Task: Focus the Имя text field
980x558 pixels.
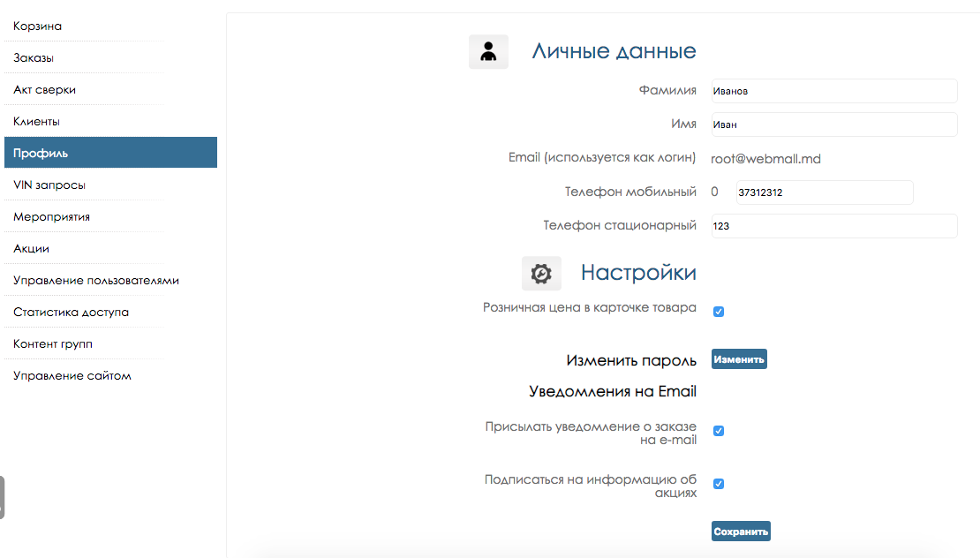Action: point(833,124)
